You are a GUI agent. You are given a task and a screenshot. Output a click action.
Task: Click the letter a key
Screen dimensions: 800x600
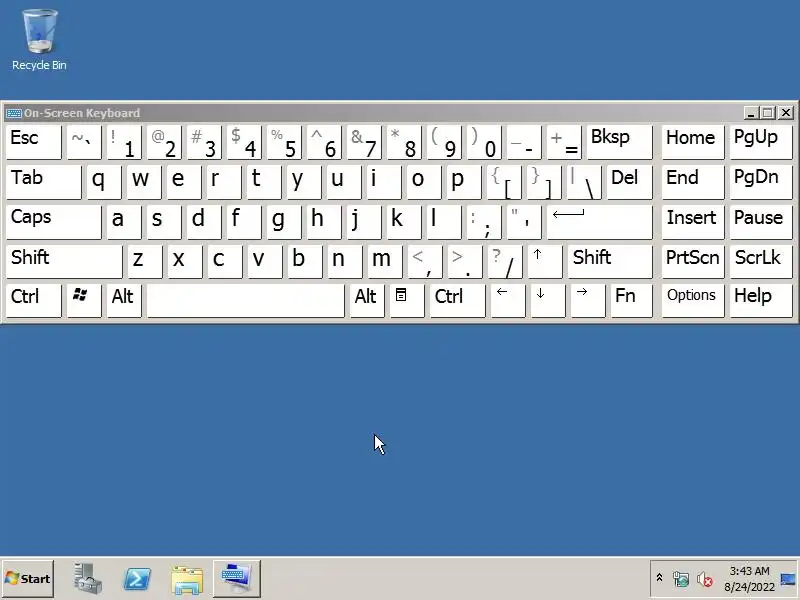124,221
